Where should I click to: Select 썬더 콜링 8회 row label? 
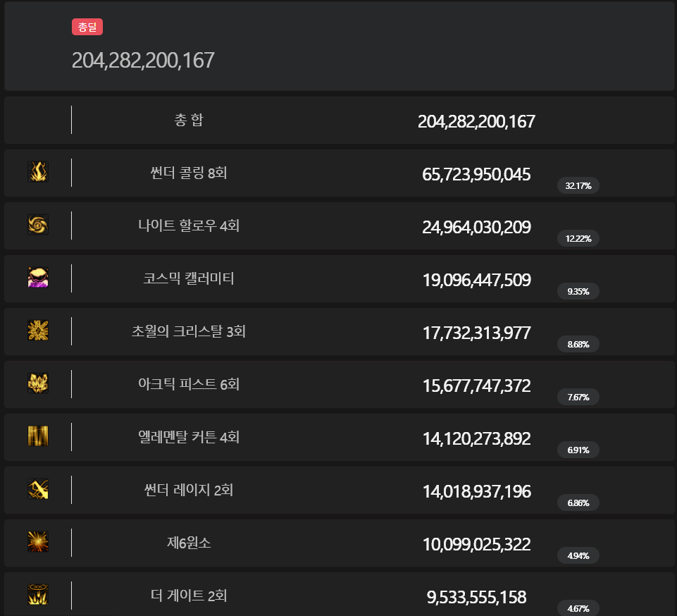coord(189,173)
